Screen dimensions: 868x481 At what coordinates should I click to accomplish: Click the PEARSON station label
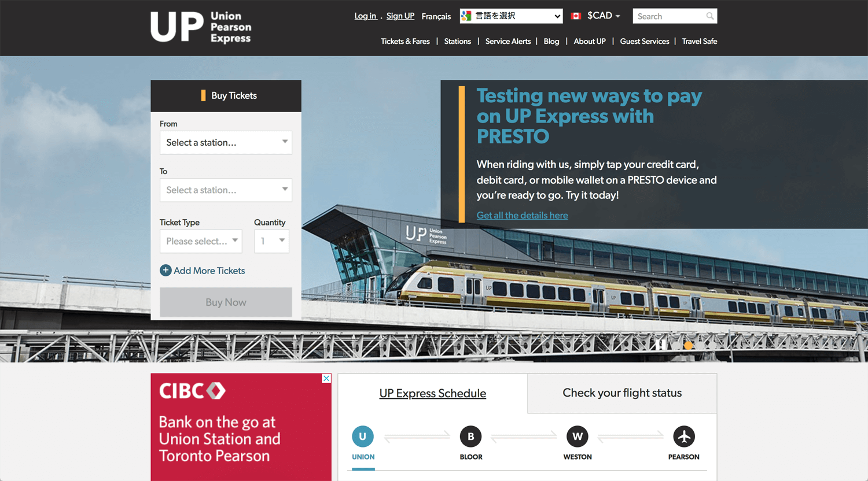pyautogui.click(x=683, y=457)
